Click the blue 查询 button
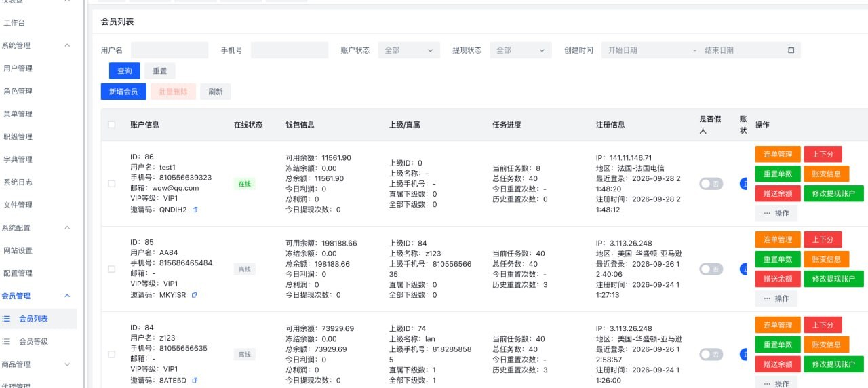The height and width of the screenshot is (388, 868). tap(125, 71)
